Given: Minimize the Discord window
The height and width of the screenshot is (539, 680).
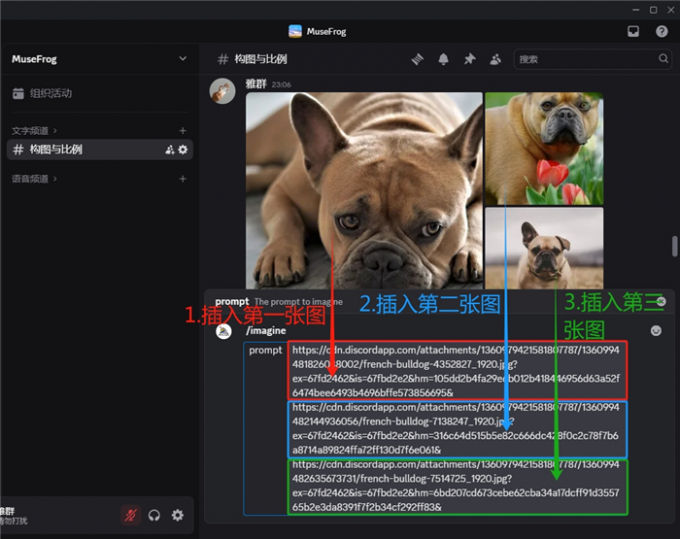Looking at the screenshot, I should pos(636,10).
